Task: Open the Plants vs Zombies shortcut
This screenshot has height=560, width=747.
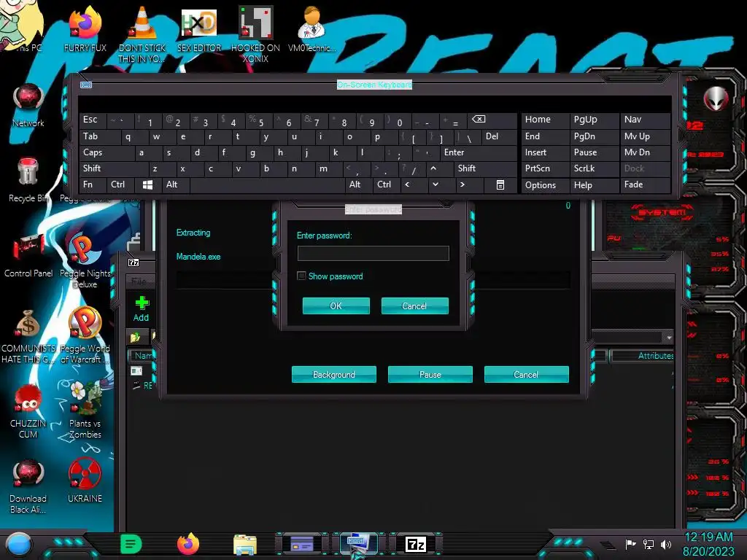Action: click(85, 411)
